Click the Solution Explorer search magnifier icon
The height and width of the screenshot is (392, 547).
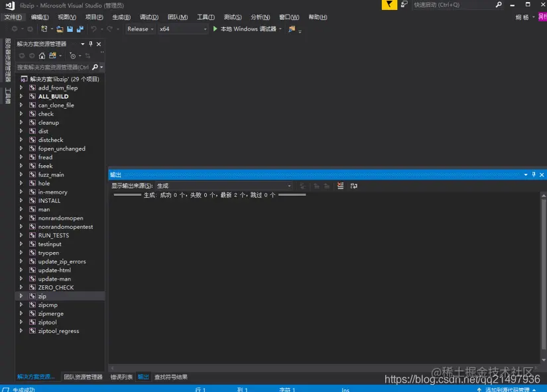pos(95,67)
